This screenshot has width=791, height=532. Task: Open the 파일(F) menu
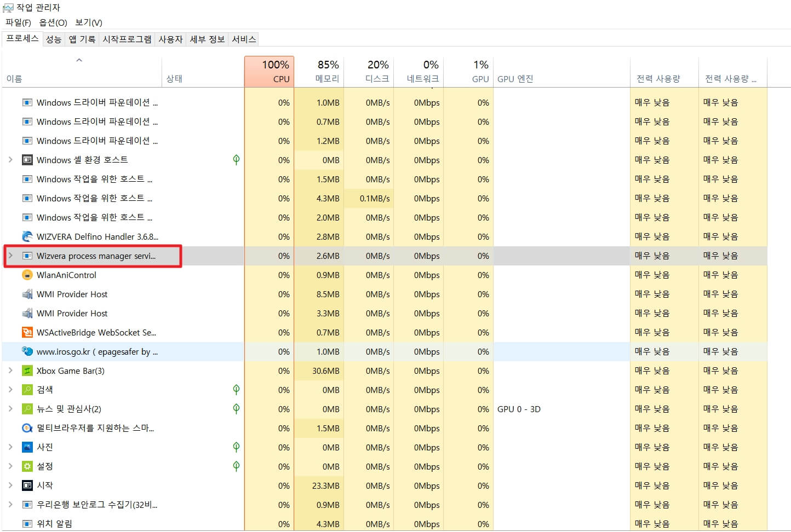coord(18,22)
